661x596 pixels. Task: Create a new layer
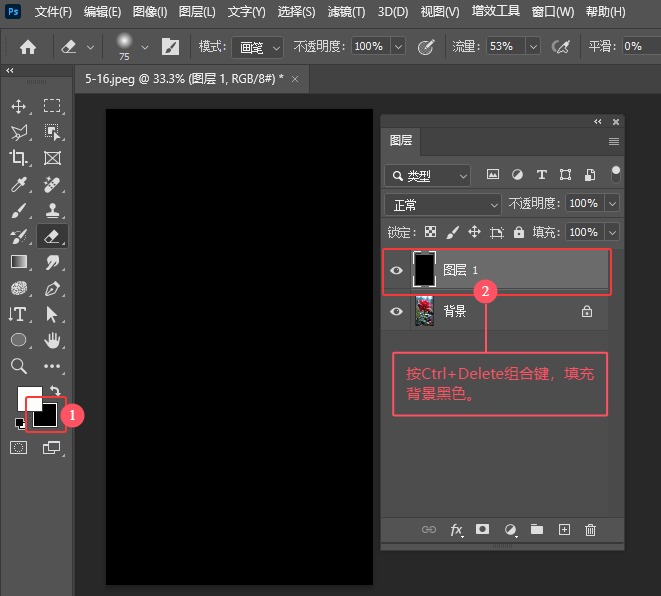coord(564,529)
